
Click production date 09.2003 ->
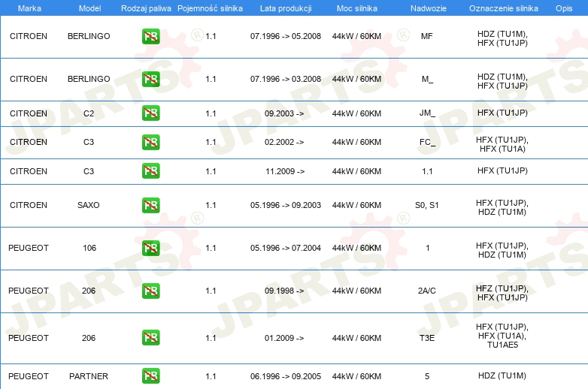pyautogui.click(x=284, y=113)
